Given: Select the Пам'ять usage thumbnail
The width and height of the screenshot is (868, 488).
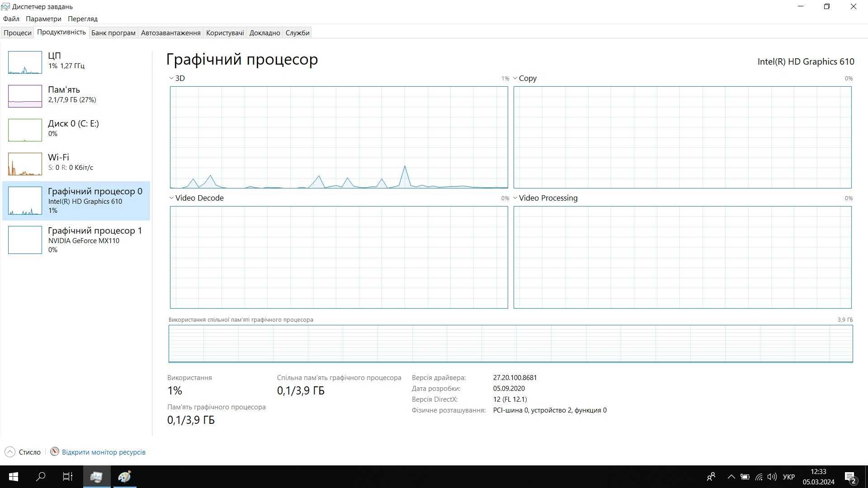Looking at the screenshot, I should coord(25,96).
